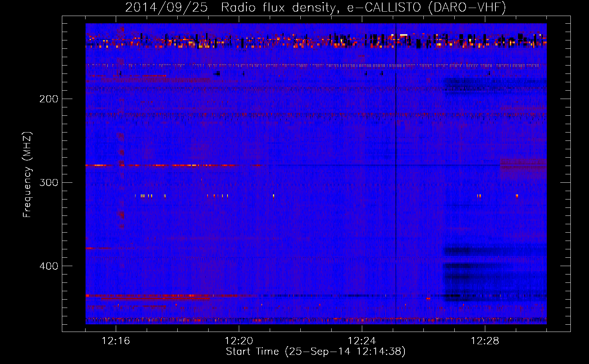Image resolution: width=589 pixels, height=364 pixels.
Task: Click the date '2014/09/25' in the title
Action: point(166,7)
